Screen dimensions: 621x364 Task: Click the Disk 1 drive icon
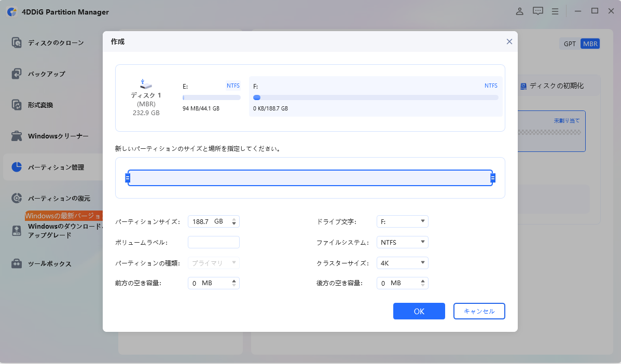pos(146,85)
